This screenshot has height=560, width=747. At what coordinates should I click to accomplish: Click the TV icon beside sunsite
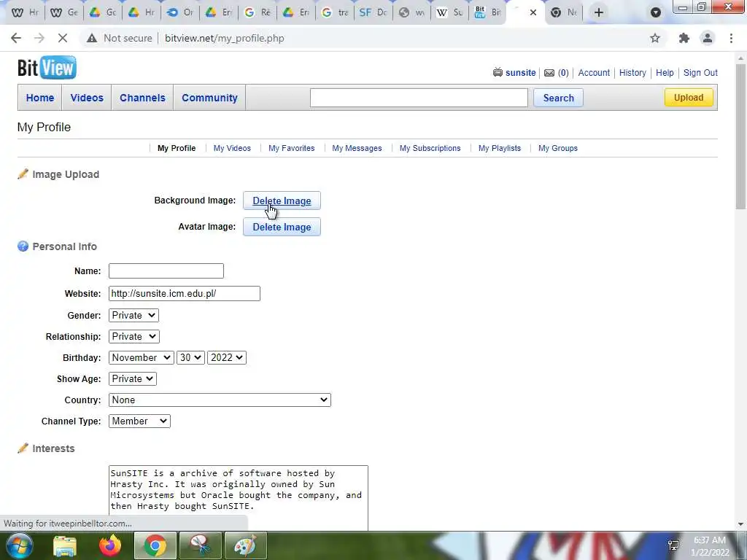(498, 72)
